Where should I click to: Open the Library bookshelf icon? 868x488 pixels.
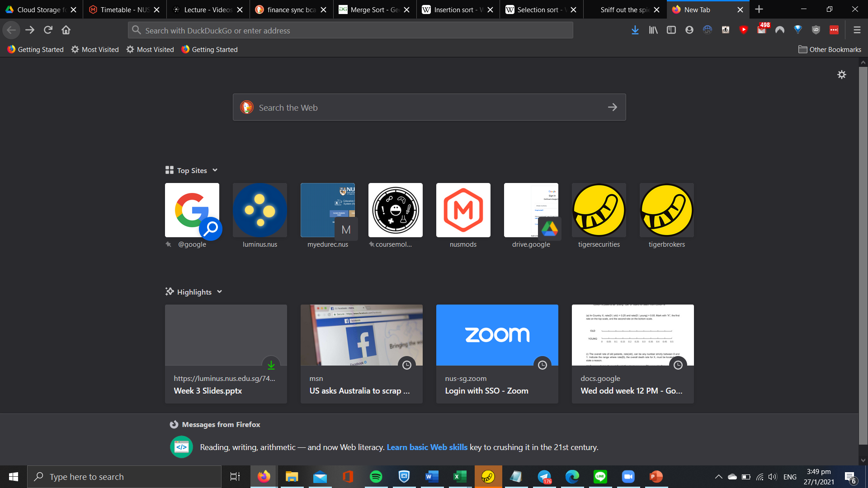pyautogui.click(x=653, y=30)
